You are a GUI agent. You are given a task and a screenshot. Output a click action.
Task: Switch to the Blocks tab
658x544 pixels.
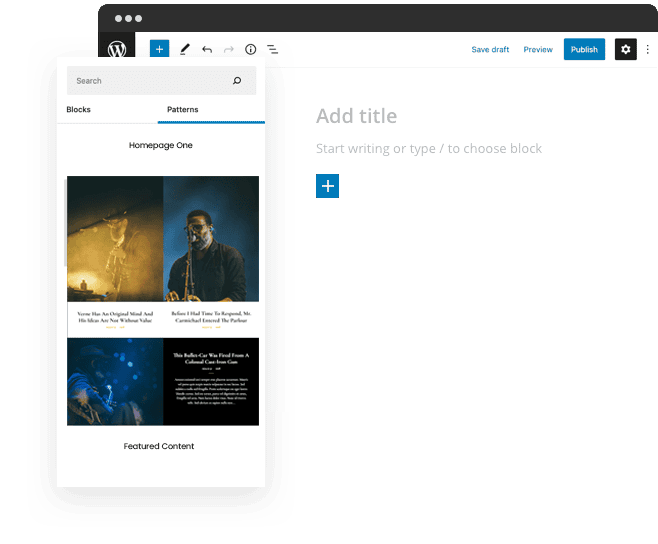[x=79, y=110]
